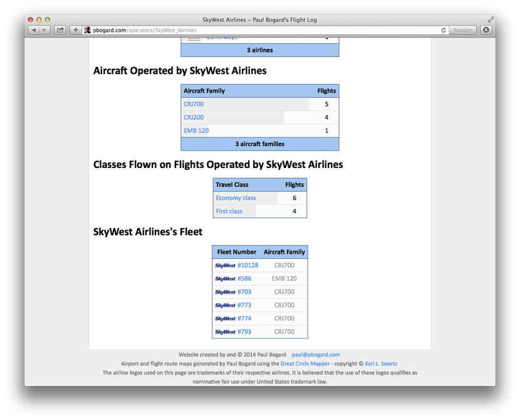
Task: Click the SkyWest logo next to #586
Action: pos(225,278)
